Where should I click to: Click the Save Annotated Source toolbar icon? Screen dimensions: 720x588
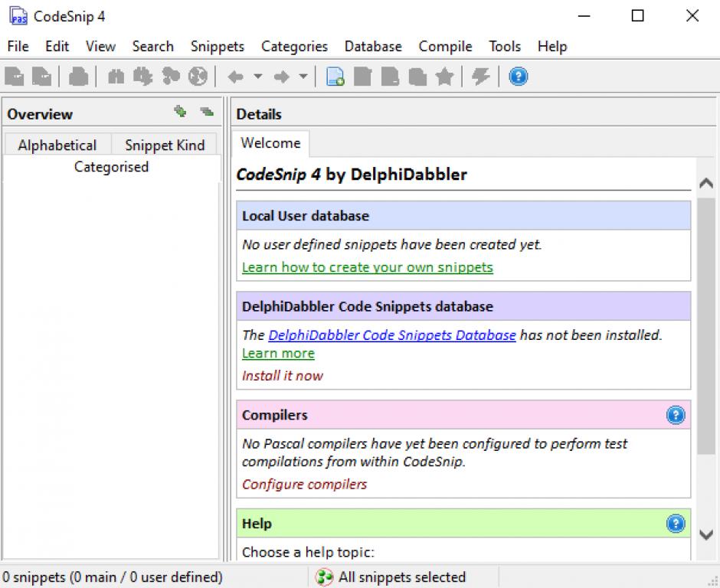click(x=15, y=77)
